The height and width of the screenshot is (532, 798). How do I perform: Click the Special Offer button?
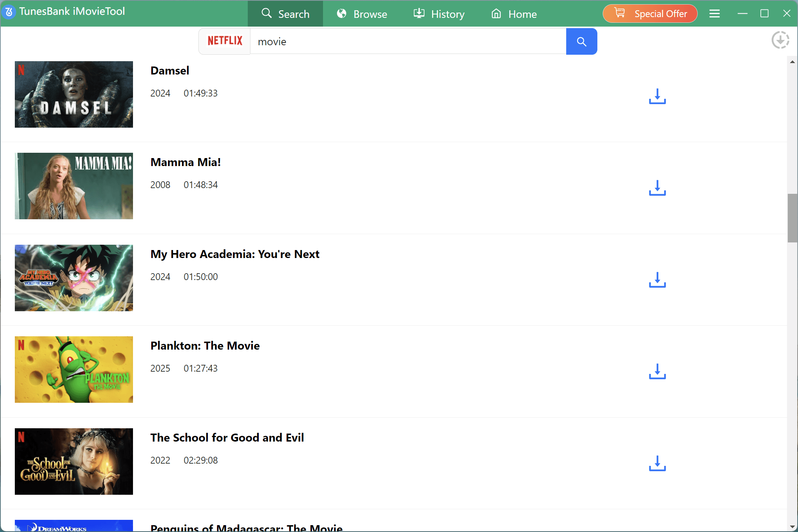click(650, 14)
